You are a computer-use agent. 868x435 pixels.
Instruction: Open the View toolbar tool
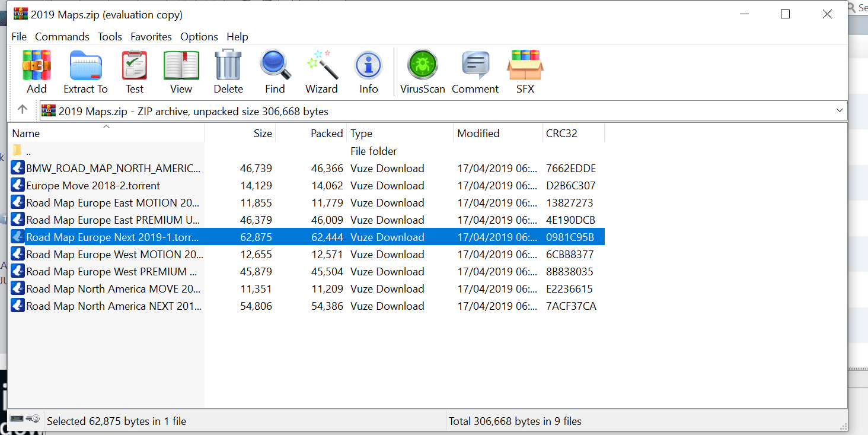pyautogui.click(x=181, y=65)
